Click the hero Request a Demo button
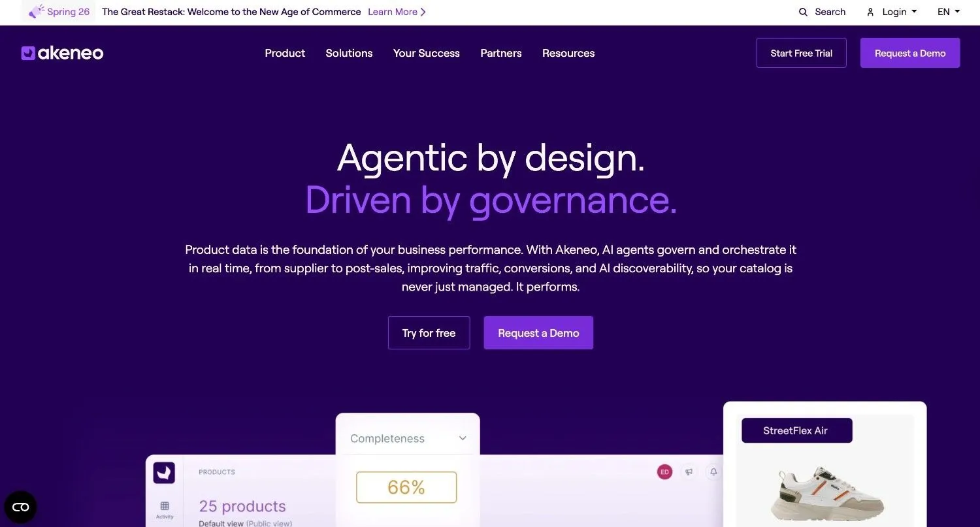This screenshot has width=980, height=527. pos(538,333)
